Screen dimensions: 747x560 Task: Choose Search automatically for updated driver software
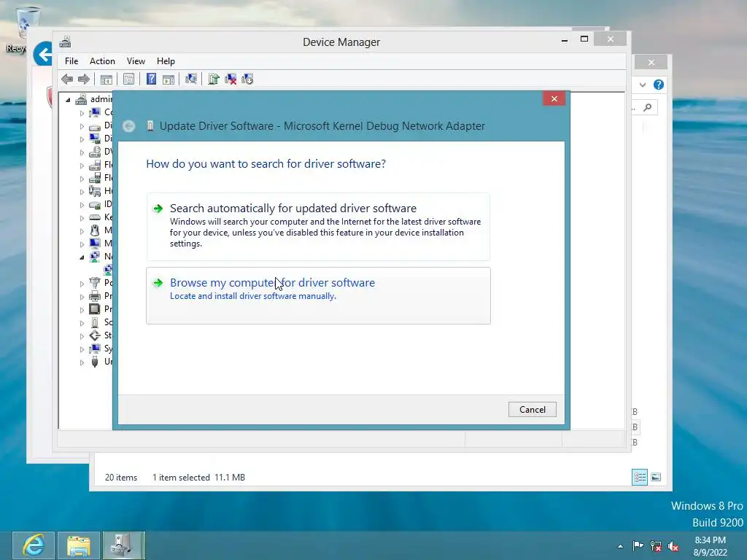tap(318, 227)
